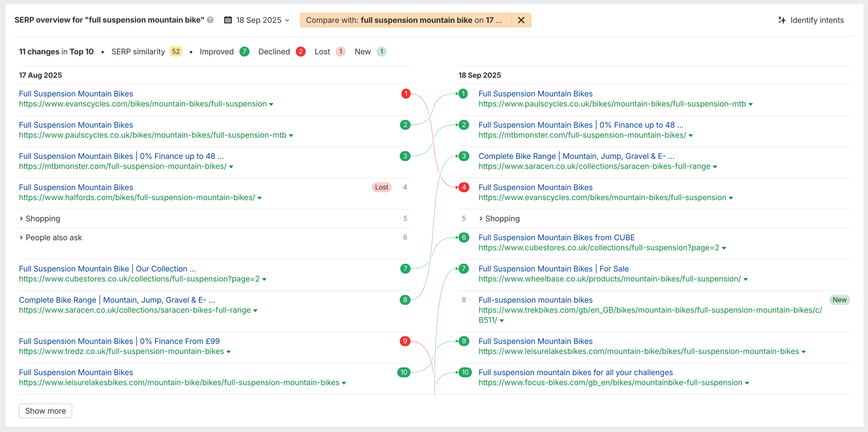Click the red Declined 2 badge
The height and width of the screenshot is (432, 868).
(x=301, y=52)
